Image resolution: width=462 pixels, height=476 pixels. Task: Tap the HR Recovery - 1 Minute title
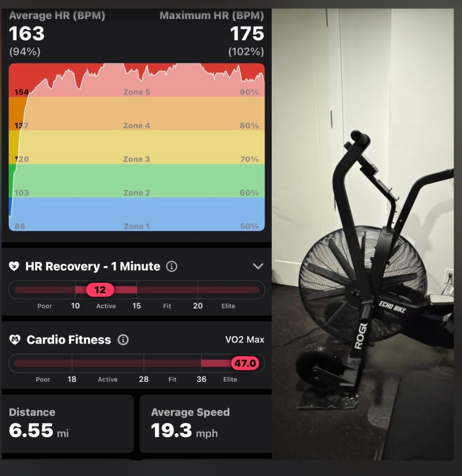pos(93,266)
